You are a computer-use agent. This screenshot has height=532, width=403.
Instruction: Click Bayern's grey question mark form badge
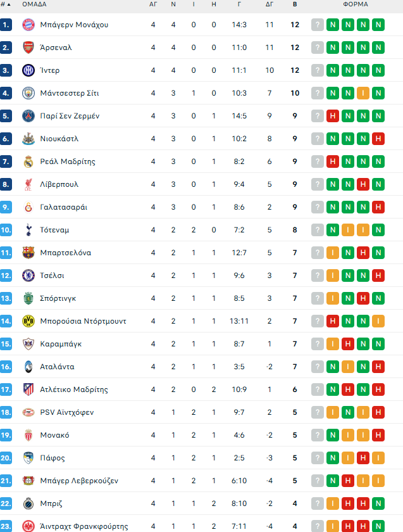[x=318, y=25]
